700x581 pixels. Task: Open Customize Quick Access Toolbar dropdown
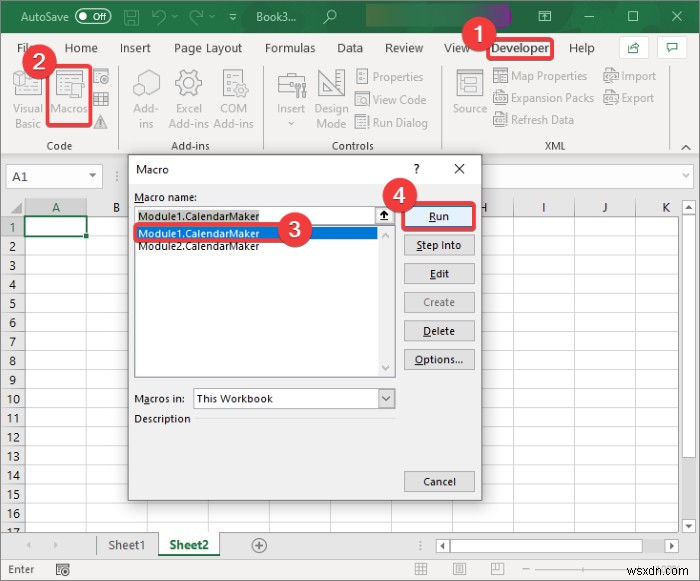click(x=233, y=17)
